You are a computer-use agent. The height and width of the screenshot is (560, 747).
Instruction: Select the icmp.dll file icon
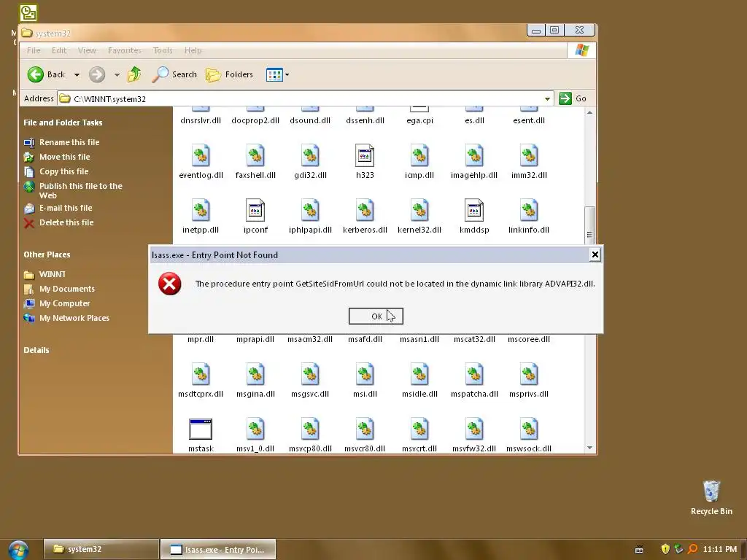[419, 155]
